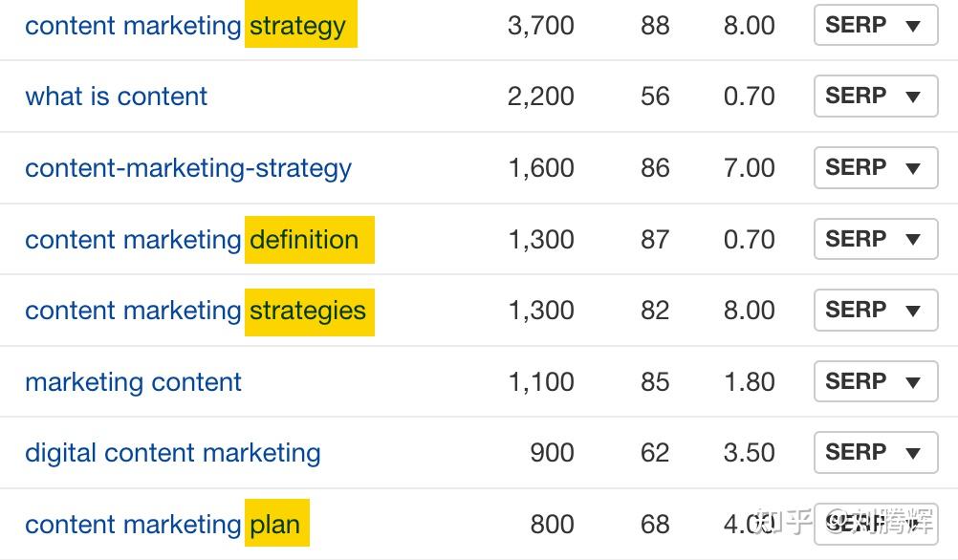Click the highlighted word 'strategies'

click(308, 311)
